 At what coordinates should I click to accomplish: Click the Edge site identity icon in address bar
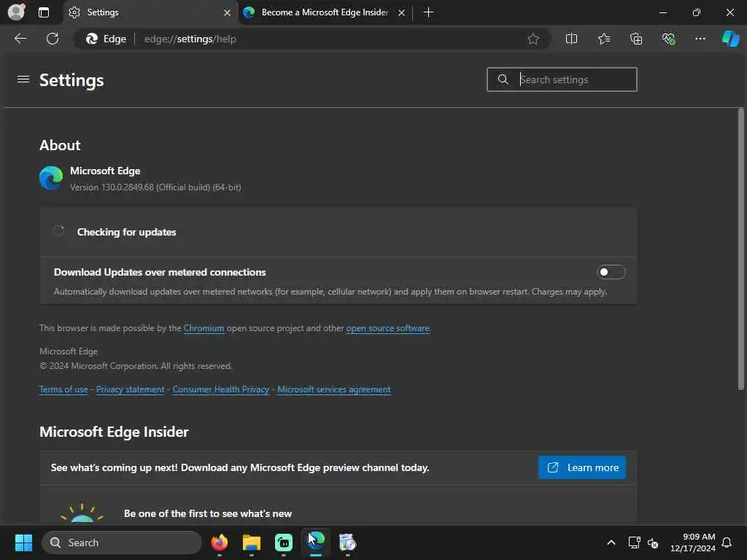106,39
